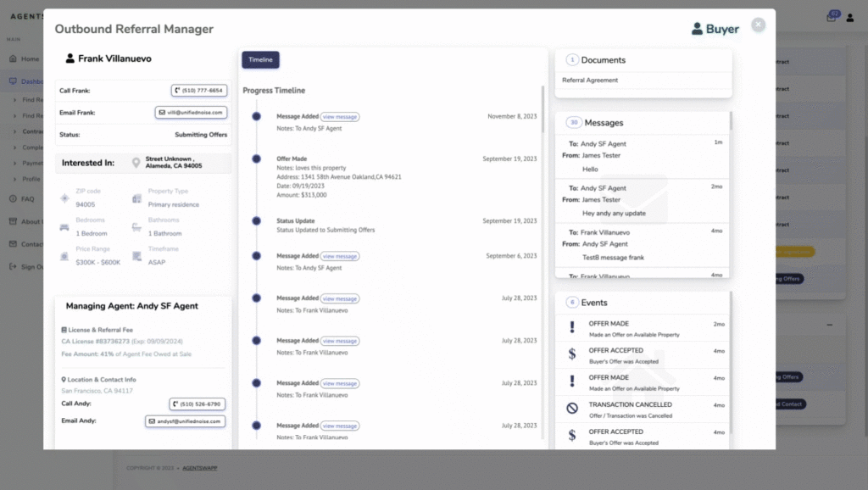Click the CA License #83736273 text

pos(95,342)
